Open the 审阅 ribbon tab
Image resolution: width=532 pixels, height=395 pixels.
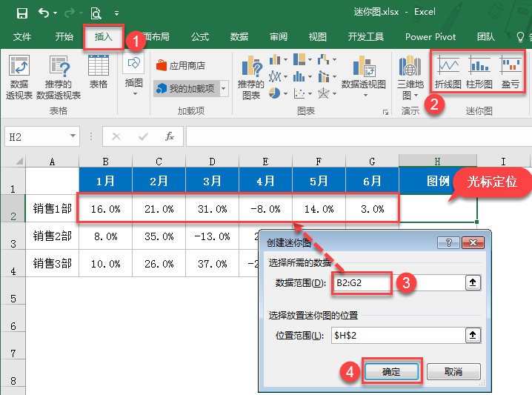pos(279,36)
